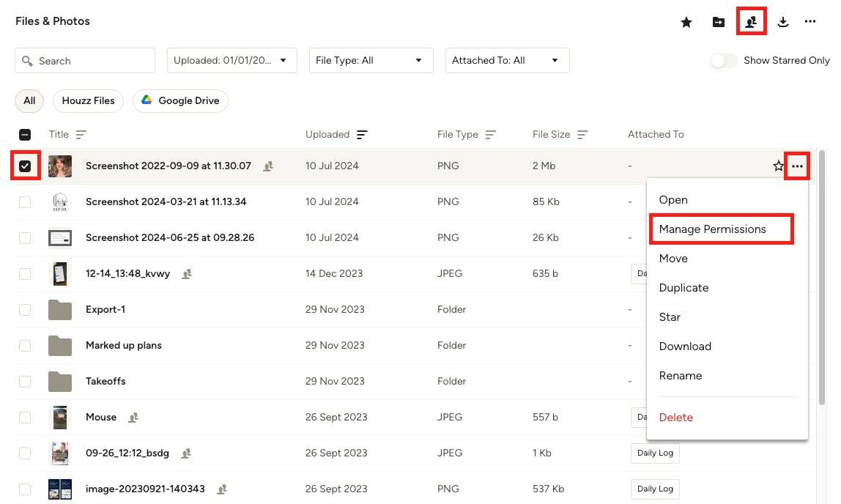Open the Uploaded date filter dropdown
Screen dimensions: 841x504
pyautogui.click(x=231, y=61)
